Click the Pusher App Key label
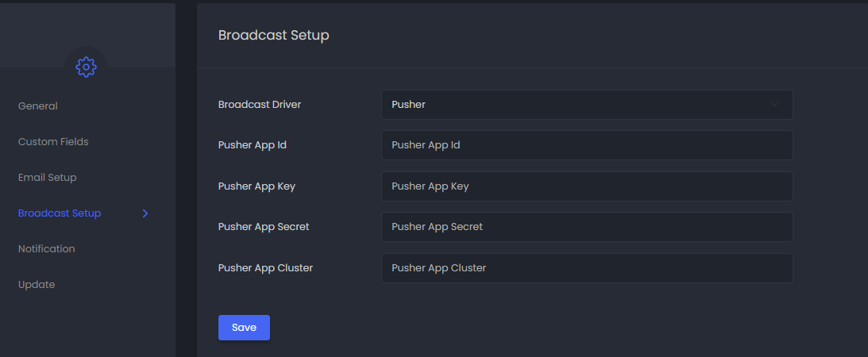Screen dimensions: 868x357 (x=257, y=186)
